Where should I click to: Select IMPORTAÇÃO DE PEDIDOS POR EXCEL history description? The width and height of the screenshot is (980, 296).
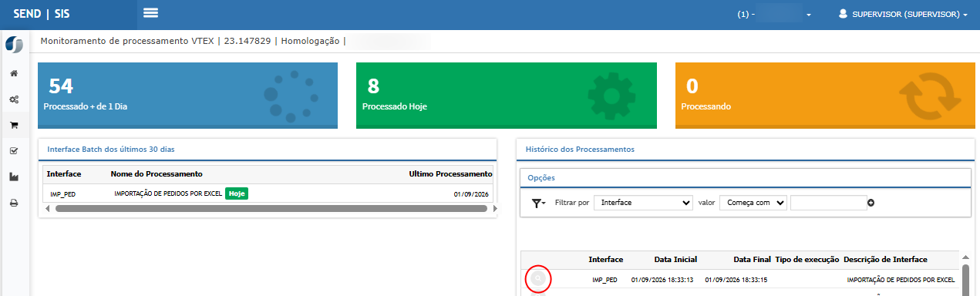point(901,279)
